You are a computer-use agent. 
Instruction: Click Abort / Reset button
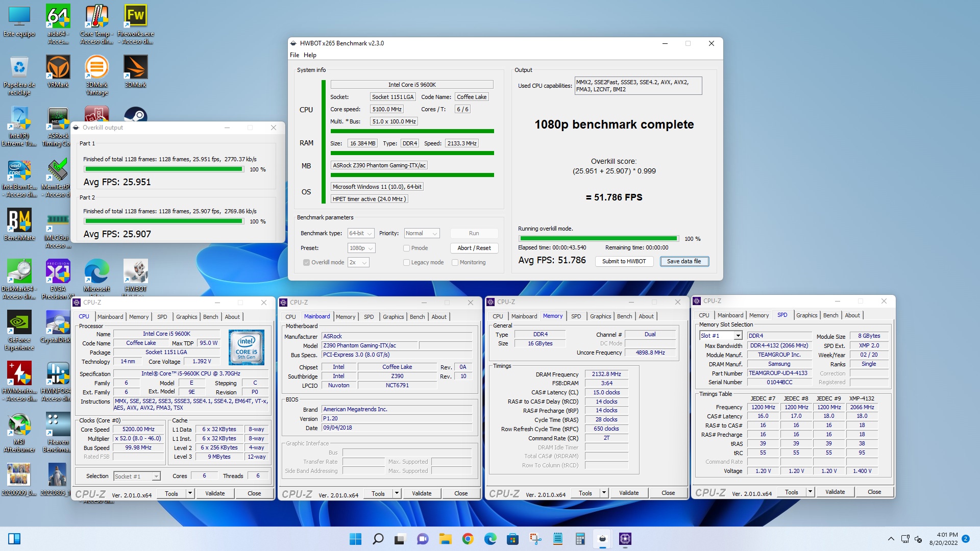474,248
